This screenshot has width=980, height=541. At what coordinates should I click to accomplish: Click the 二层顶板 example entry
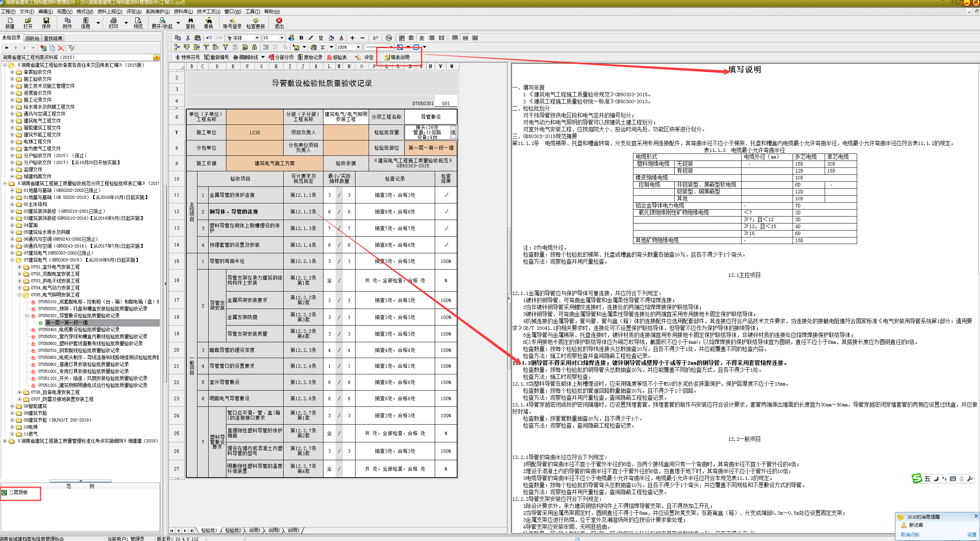point(18,492)
